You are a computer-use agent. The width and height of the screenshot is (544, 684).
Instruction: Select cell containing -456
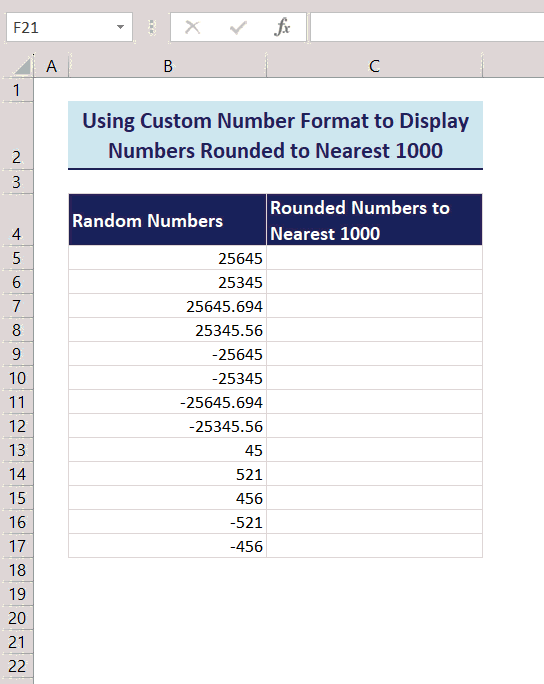coord(168,546)
